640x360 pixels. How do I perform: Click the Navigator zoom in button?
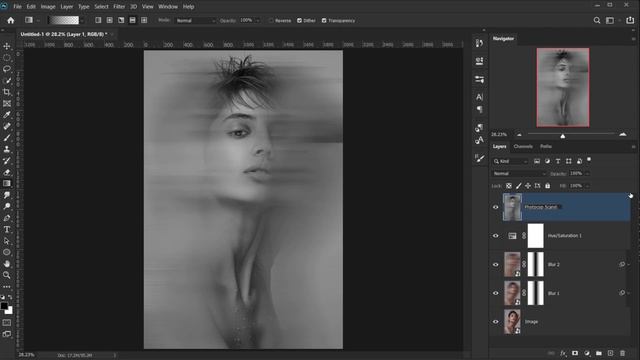(x=622, y=134)
